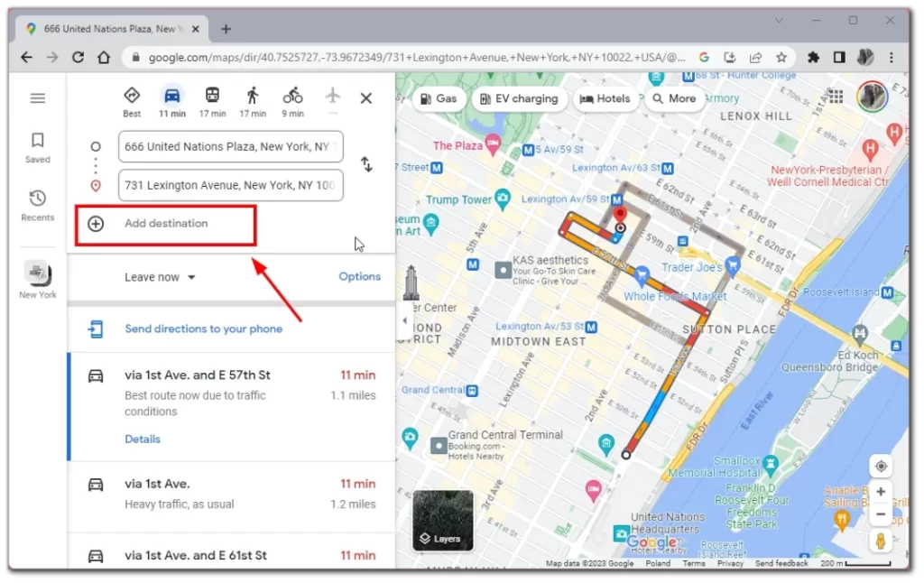This screenshot has width=924, height=583.
Task: Click KAS aesthetics map label
Action: pyautogui.click(x=550, y=260)
